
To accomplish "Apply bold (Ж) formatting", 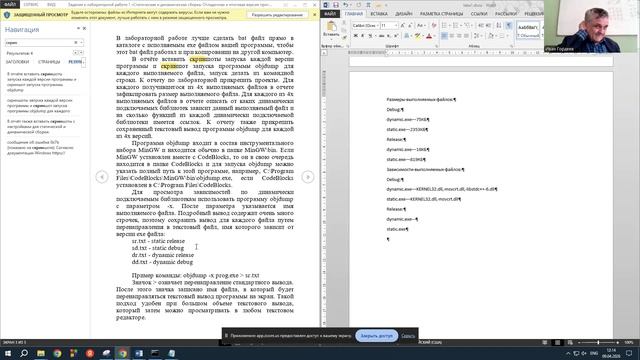I will click(356, 36).
